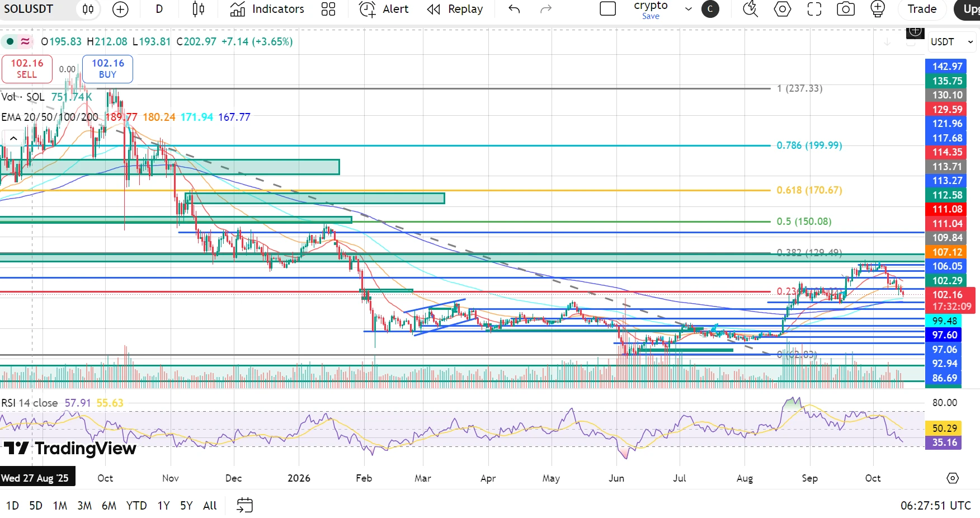The height and width of the screenshot is (518, 980).
Task: Select the All time range
Action: click(210, 506)
